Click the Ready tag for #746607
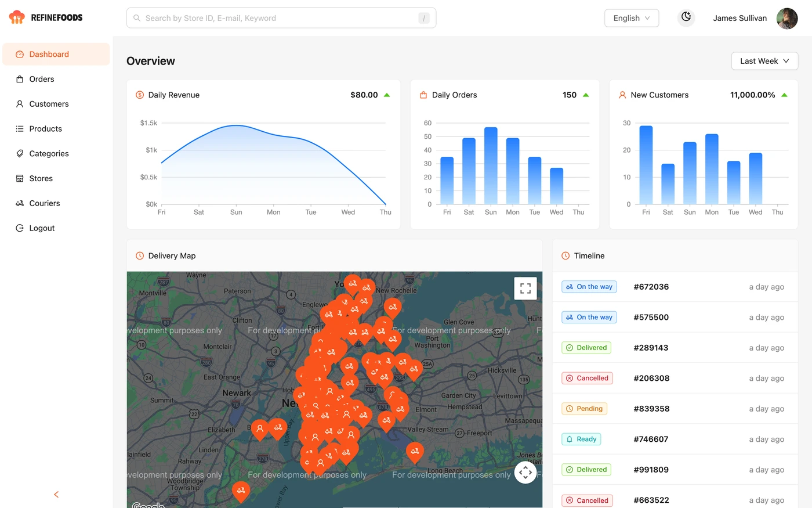Image resolution: width=812 pixels, height=508 pixels. pyautogui.click(x=581, y=439)
